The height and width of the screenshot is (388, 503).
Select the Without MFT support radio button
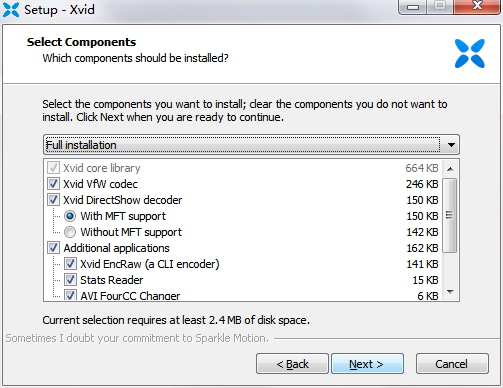coord(70,232)
